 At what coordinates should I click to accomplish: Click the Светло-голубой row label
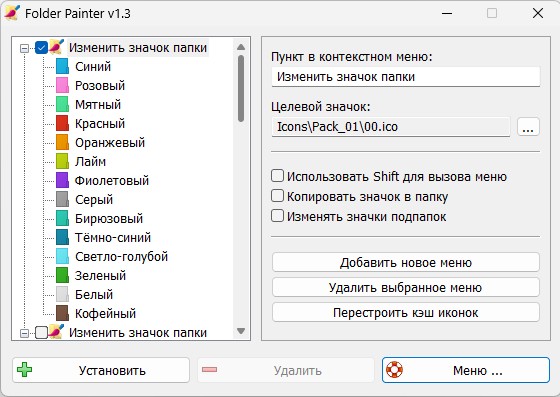[121, 256]
